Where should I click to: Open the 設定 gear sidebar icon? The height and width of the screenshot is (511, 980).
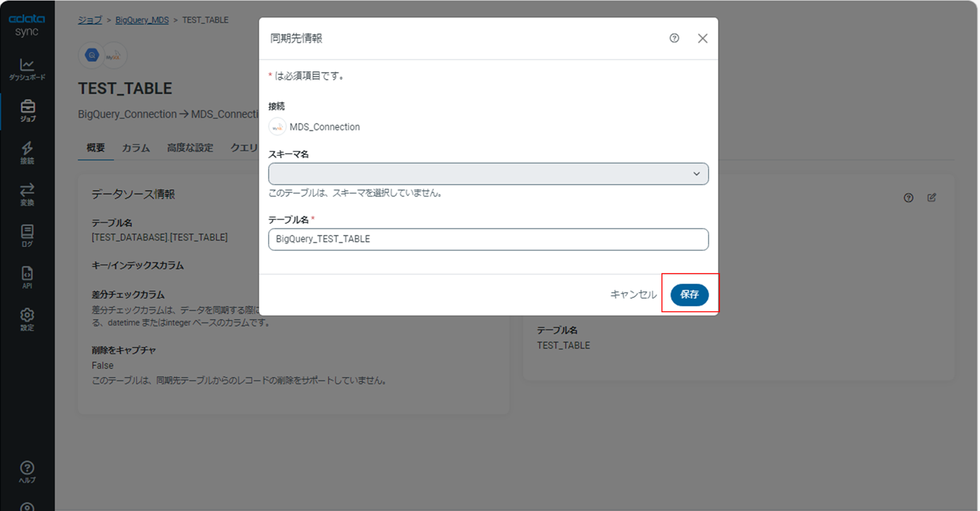point(27,319)
